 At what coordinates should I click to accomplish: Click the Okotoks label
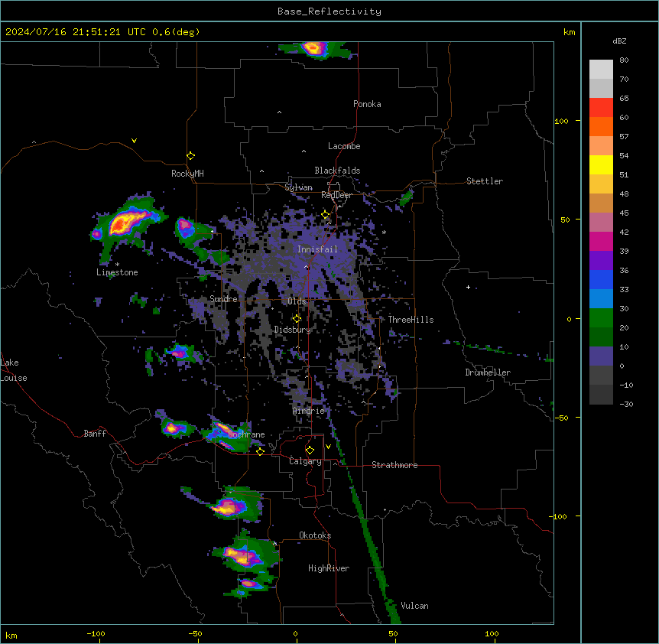pos(315,535)
